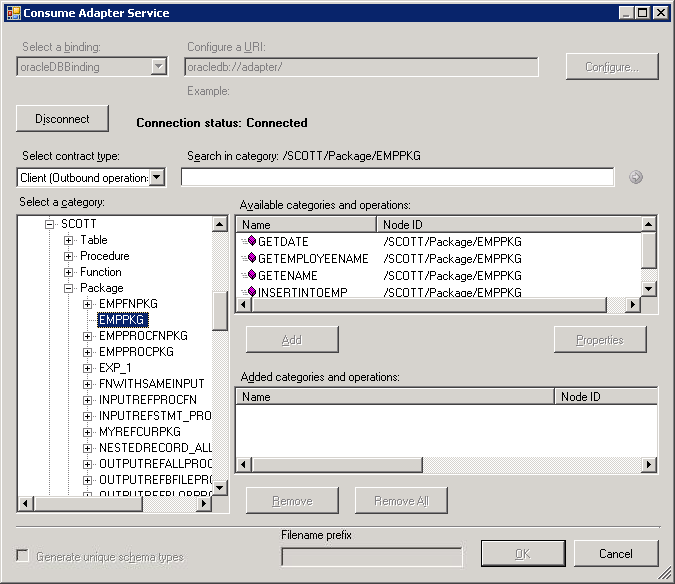675x584 pixels.
Task: Click the available operations scroll-down arrow
Action: pos(648,288)
